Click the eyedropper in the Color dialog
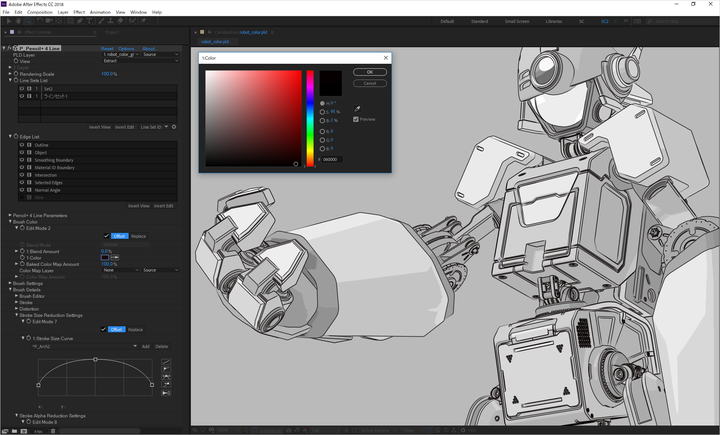Viewport: 720px width, 435px height. (357, 108)
